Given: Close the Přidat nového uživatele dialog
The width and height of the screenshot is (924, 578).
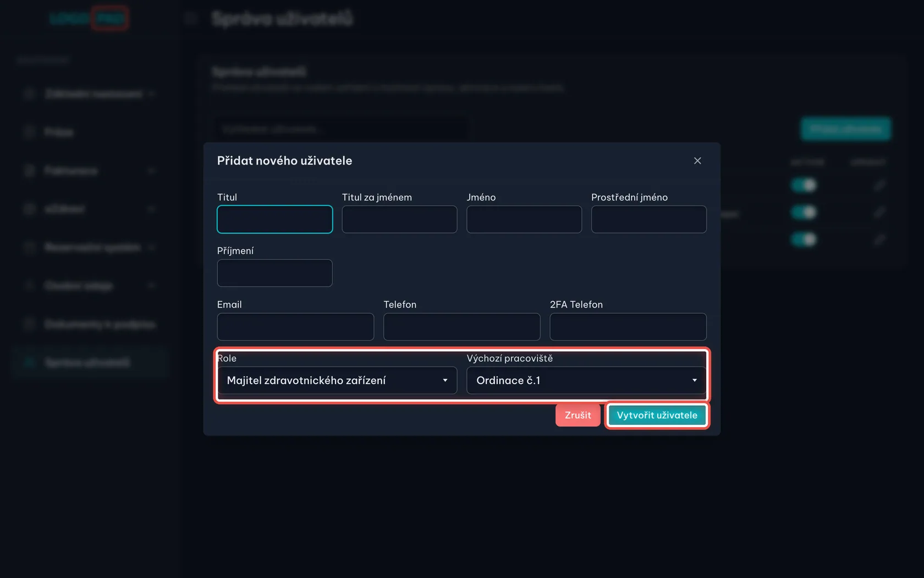Looking at the screenshot, I should click(697, 161).
